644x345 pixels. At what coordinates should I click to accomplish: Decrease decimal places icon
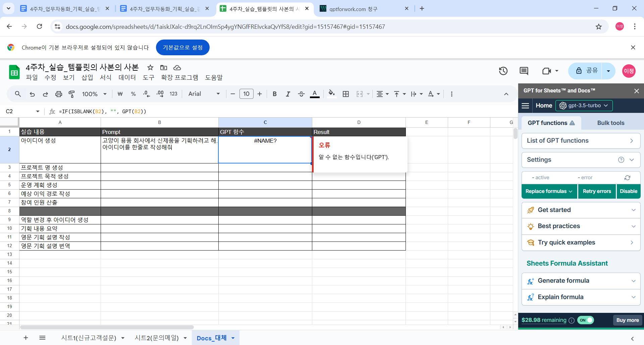pos(146,94)
